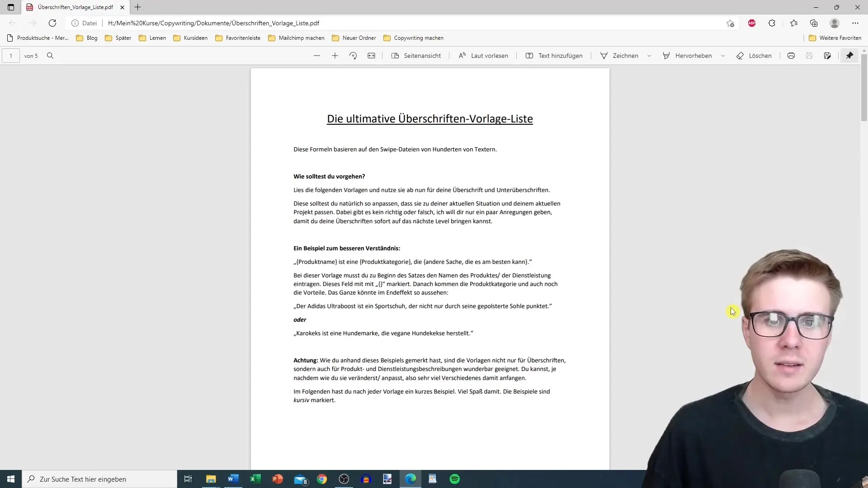The height and width of the screenshot is (488, 868).
Task: Open OBS Studio from taskbar
Action: [344, 479]
